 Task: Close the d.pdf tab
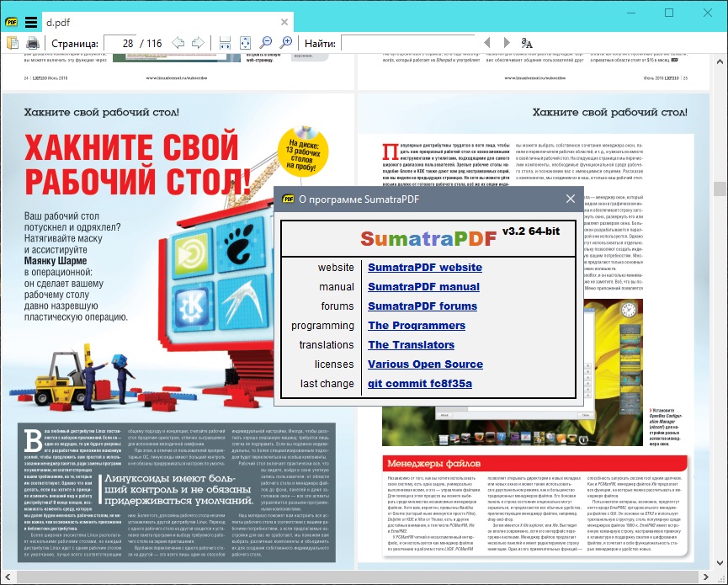click(284, 23)
